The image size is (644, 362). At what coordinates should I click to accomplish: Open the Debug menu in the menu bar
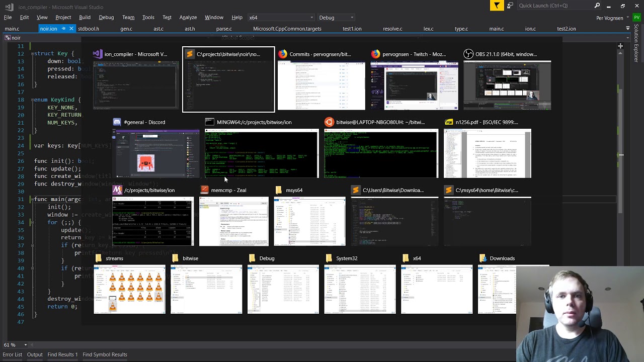click(x=106, y=18)
